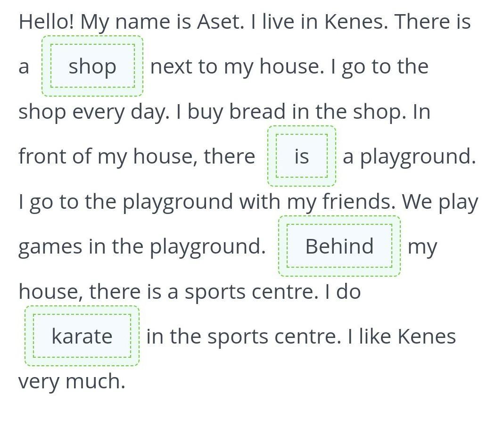The image size is (504, 427).
Task: Select the filled blank "is" before "a playground"
Action: click(301, 156)
